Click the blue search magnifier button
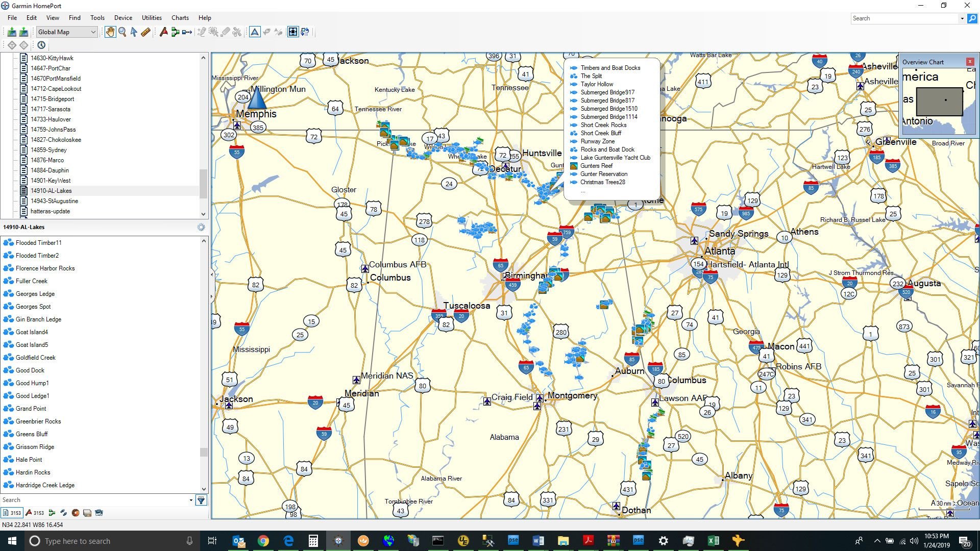This screenshot has height=551, width=980. (x=972, y=18)
